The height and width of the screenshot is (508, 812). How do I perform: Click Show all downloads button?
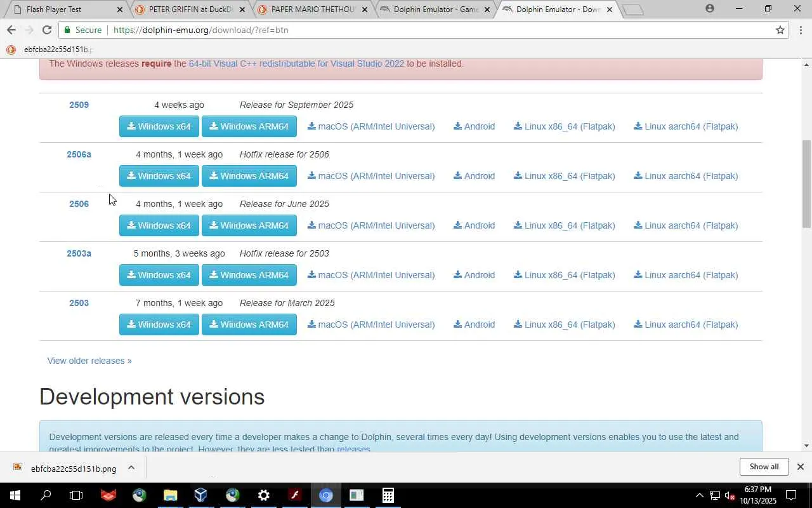(x=764, y=467)
